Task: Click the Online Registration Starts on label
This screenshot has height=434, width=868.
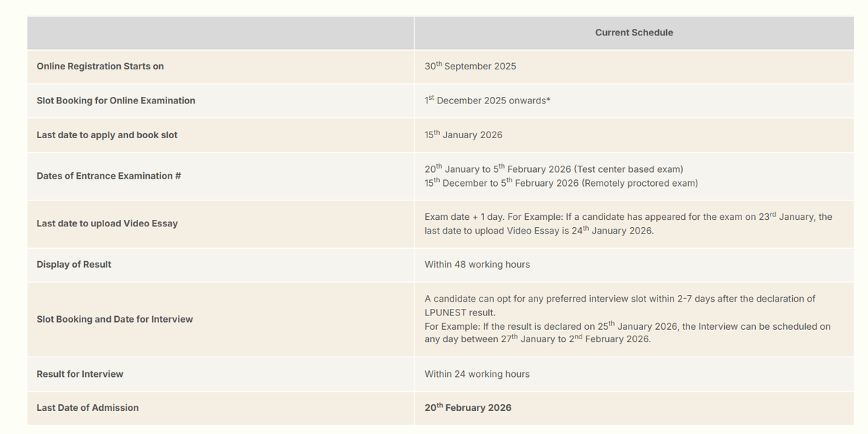Action: click(x=100, y=67)
